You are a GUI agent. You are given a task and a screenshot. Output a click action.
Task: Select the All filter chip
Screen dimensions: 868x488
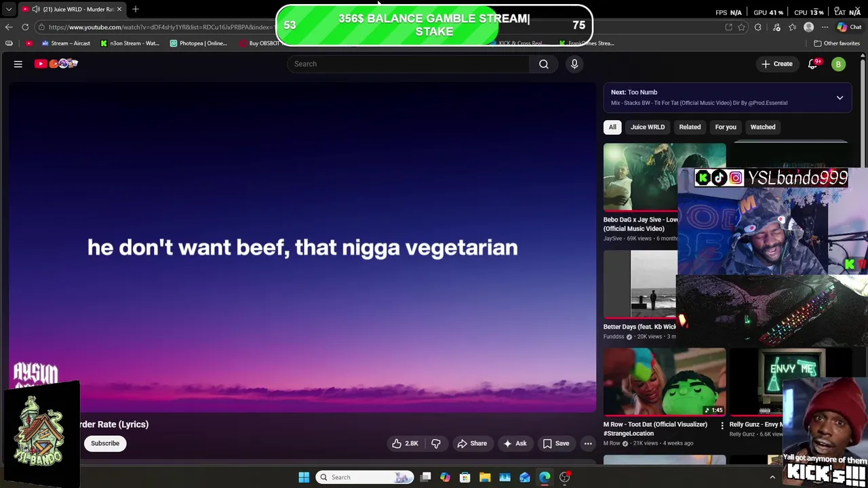point(612,127)
